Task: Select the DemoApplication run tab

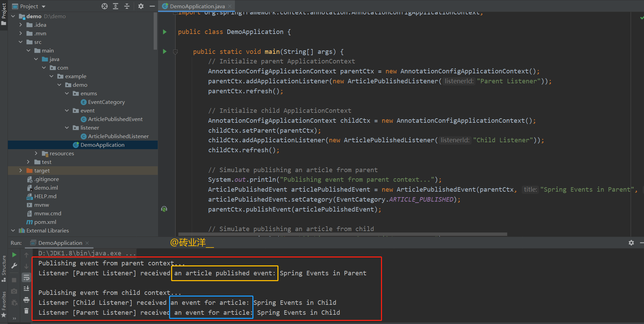Action: [60, 243]
